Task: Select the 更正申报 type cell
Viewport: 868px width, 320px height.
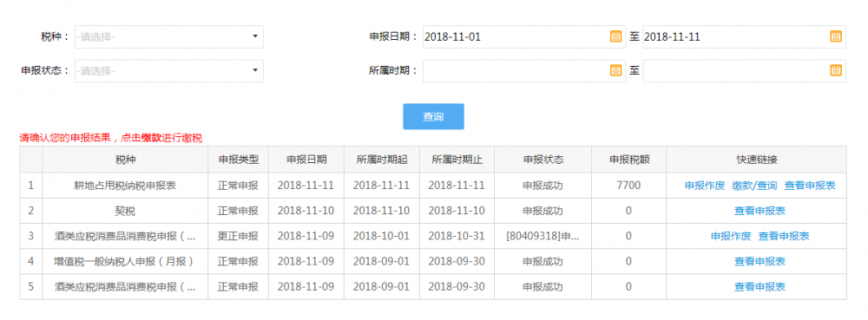Action: 238,236
